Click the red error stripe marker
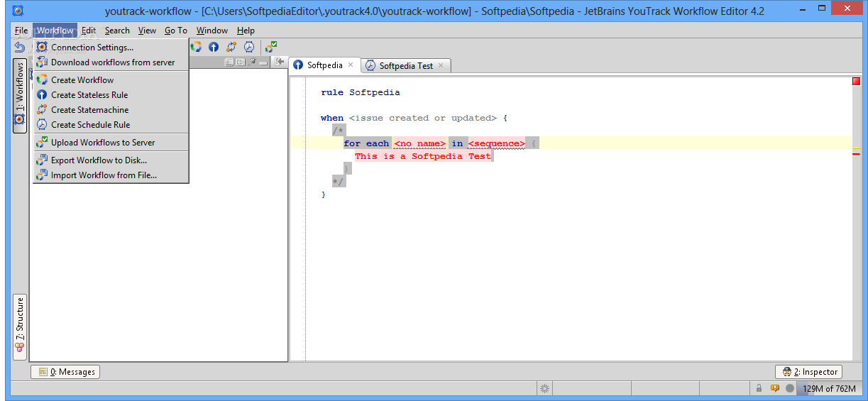The width and height of the screenshot is (868, 401). (856, 153)
